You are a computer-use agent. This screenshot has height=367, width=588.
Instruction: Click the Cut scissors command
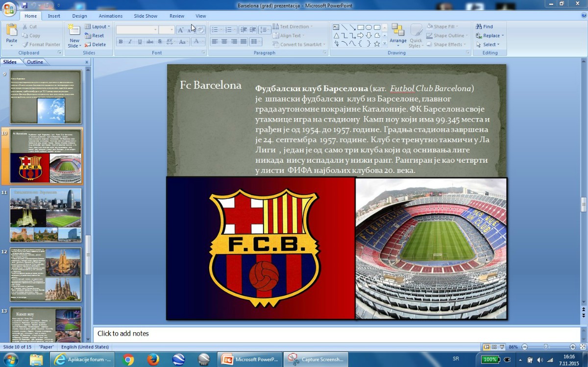[29, 27]
